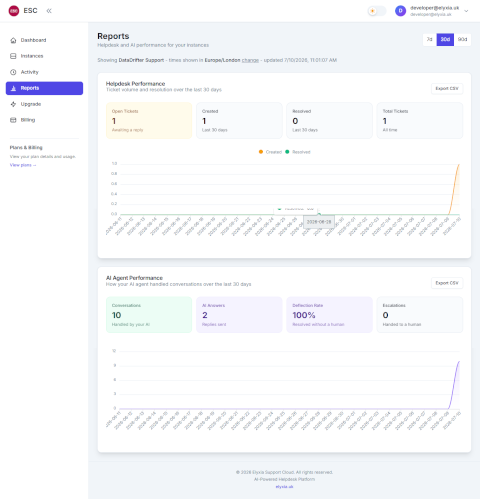This screenshot has height=499, width=480.
Task: Click the Created tickets card
Action: point(239,121)
